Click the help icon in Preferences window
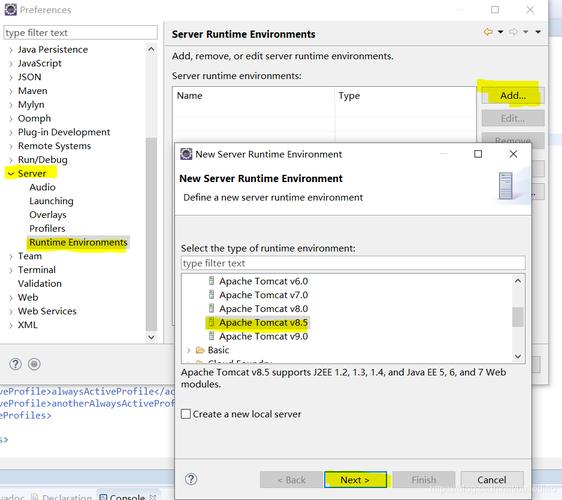Screen dimensions: 562x500 pos(15,364)
